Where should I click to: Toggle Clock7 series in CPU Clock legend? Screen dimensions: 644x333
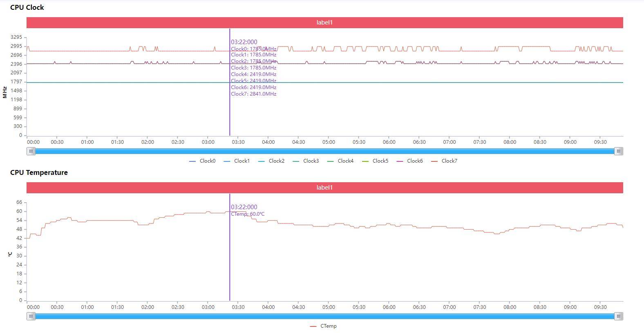click(x=444, y=161)
